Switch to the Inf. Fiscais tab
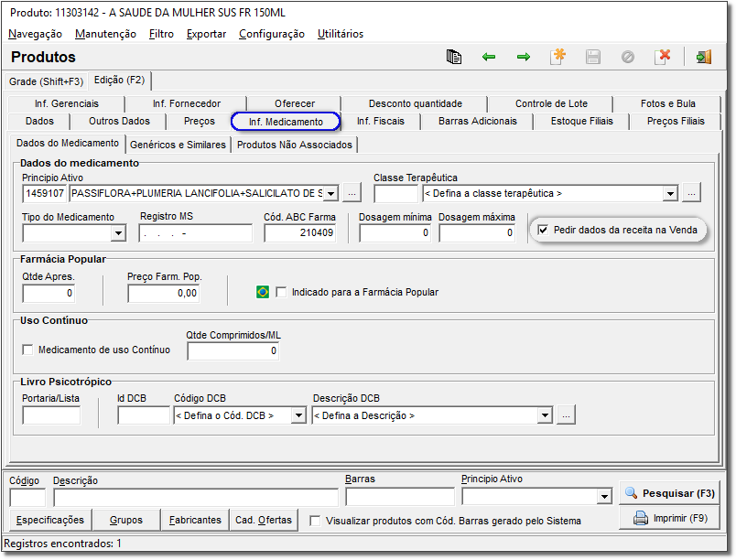Viewport: 736px width, 560px height. (381, 121)
